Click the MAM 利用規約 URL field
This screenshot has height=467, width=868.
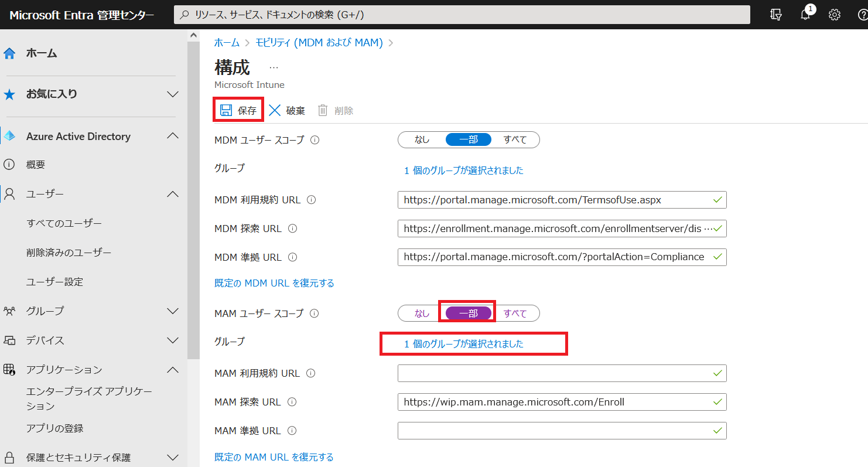pyautogui.click(x=562, y=373)
